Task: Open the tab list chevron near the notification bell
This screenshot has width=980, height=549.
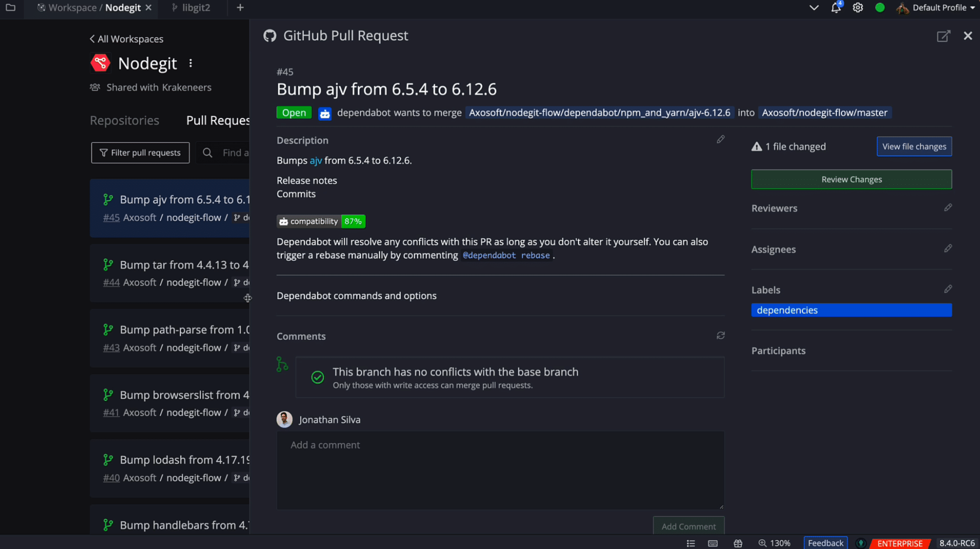Action: [x=813, y=8]
